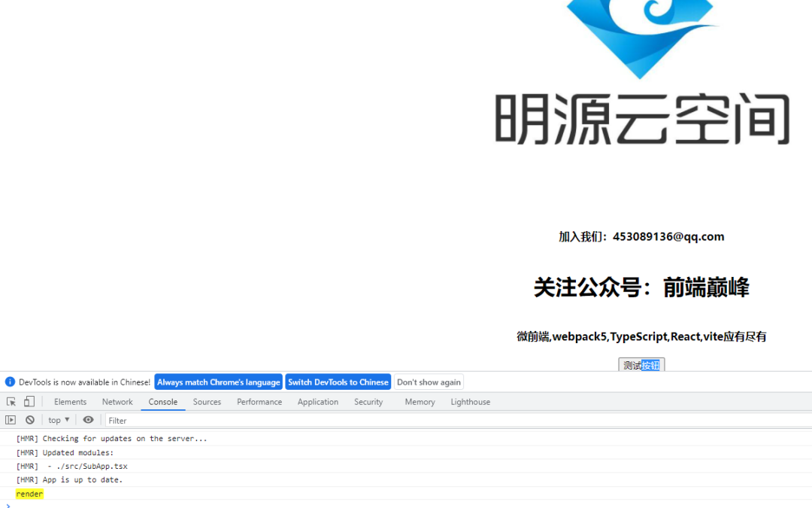Show the console sidebar panel icon
The image size is (812, 508).
pyautogui.click(x=11, y=420)
